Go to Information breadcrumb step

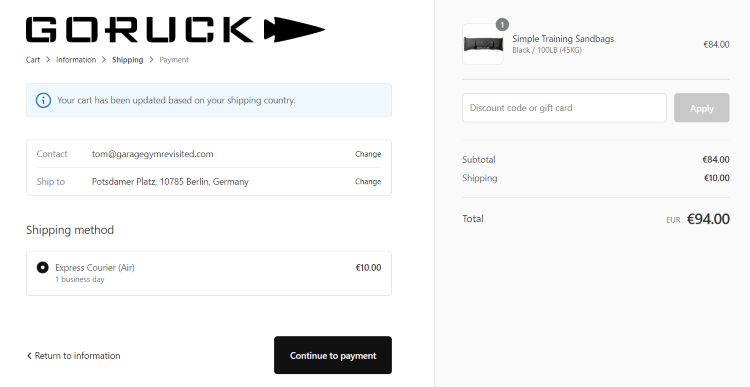(76, 60)
